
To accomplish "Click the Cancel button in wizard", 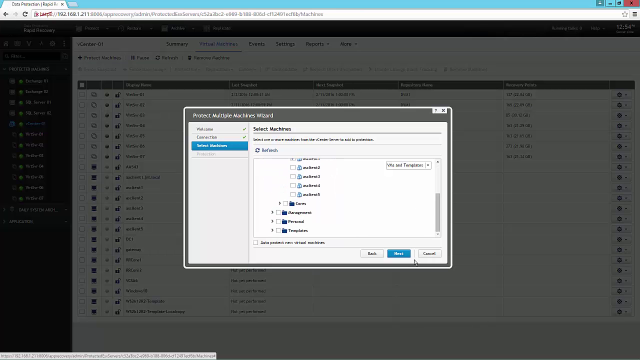I will [429, 253].
